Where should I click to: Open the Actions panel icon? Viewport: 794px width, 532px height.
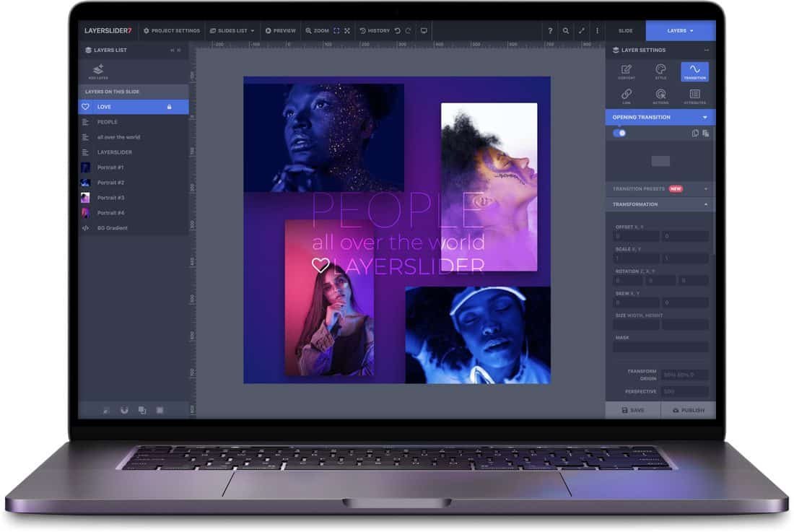tap(660, 95)
